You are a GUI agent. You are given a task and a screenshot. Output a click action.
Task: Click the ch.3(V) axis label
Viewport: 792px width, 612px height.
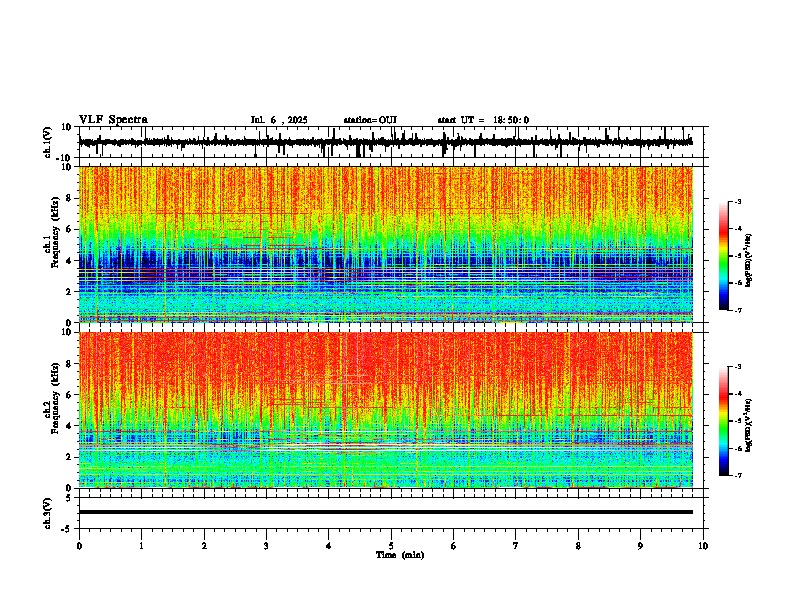click(x=49, y=514)
